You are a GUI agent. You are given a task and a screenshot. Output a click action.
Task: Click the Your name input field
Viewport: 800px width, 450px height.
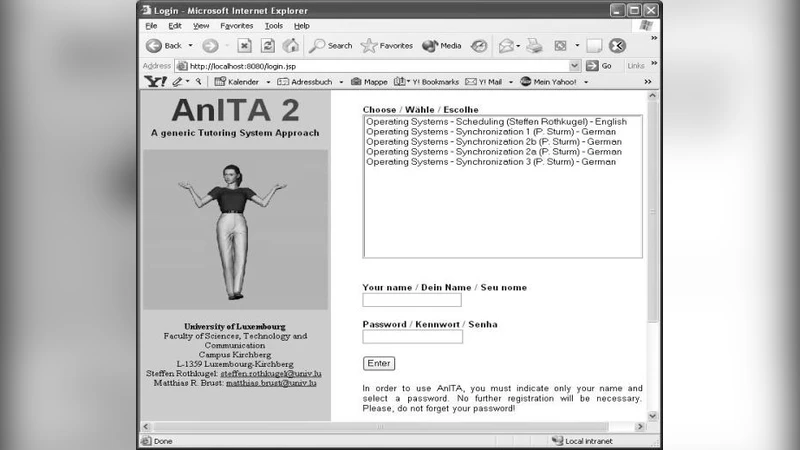point(412,300)
